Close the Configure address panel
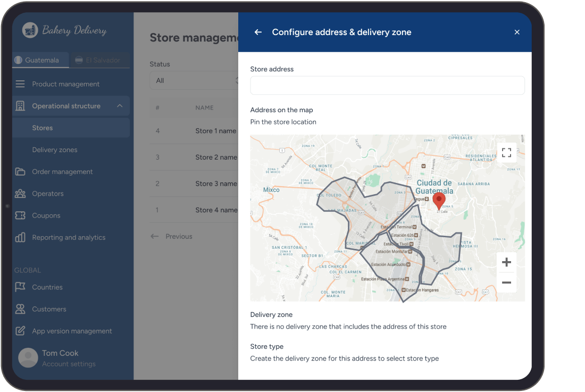 (x=517, y=32)
